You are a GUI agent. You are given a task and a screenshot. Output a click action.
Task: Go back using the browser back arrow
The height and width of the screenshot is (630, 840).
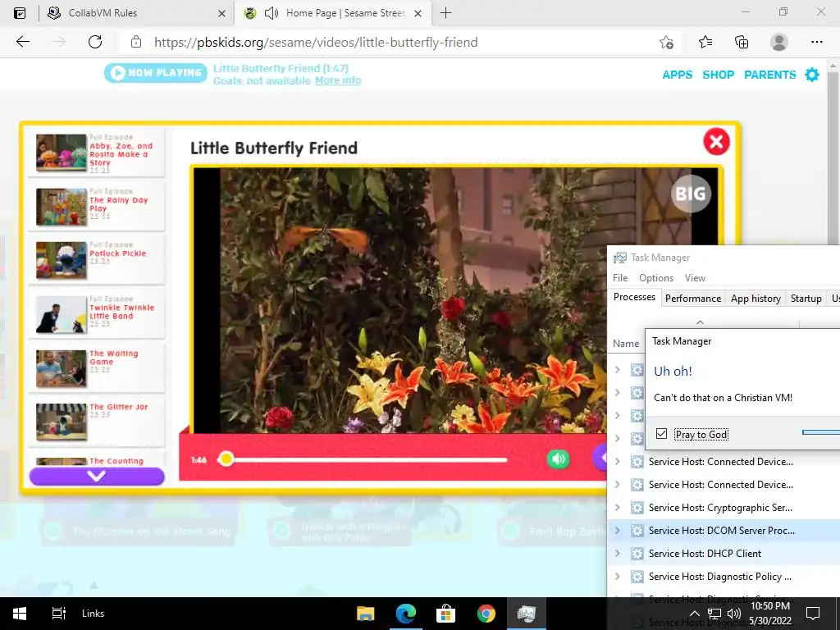point(22,42)
